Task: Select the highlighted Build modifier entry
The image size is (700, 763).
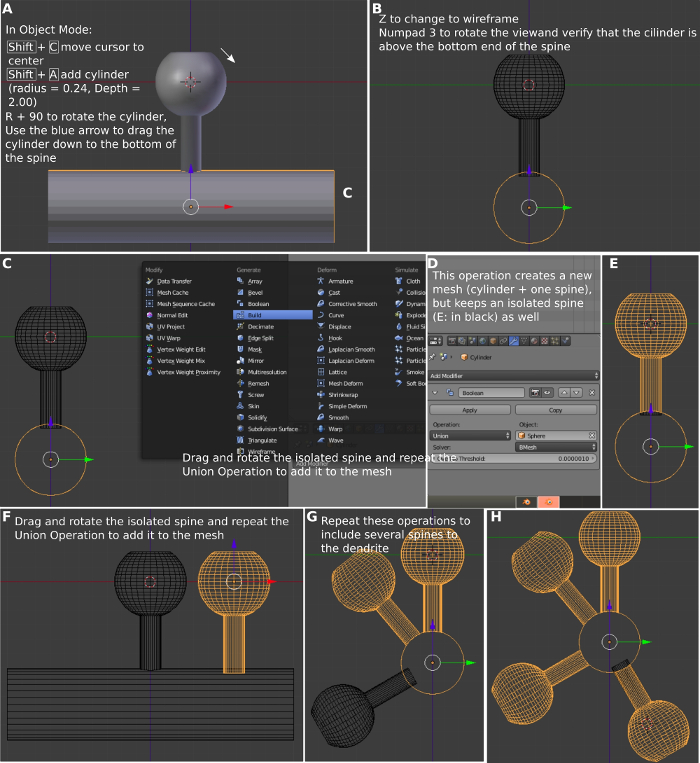Action: (x=273, y=315)
